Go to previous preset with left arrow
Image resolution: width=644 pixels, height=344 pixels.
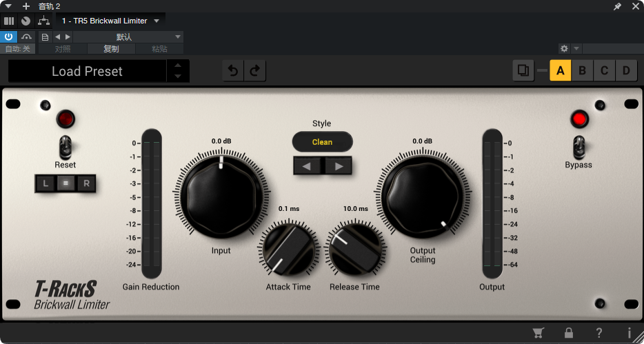pyautogui.click(x=57, y=37)
